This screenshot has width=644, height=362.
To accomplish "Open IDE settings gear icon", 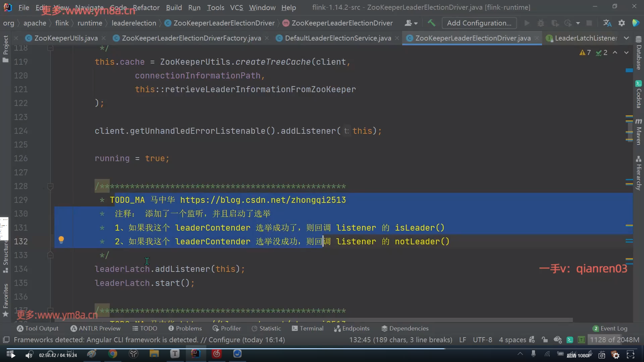I will click(622, 23).
